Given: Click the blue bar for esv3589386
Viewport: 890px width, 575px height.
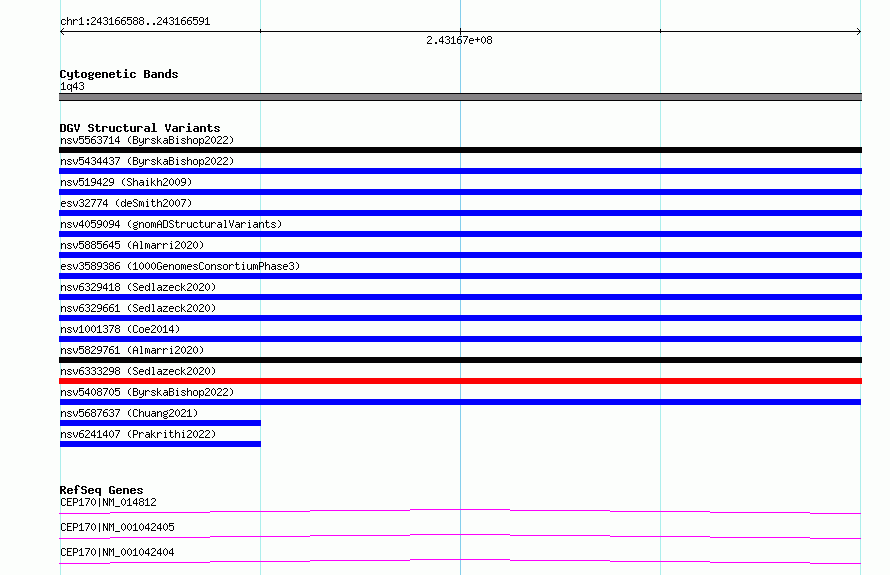Looking at the screenshot, I should [x=460, y=276].
